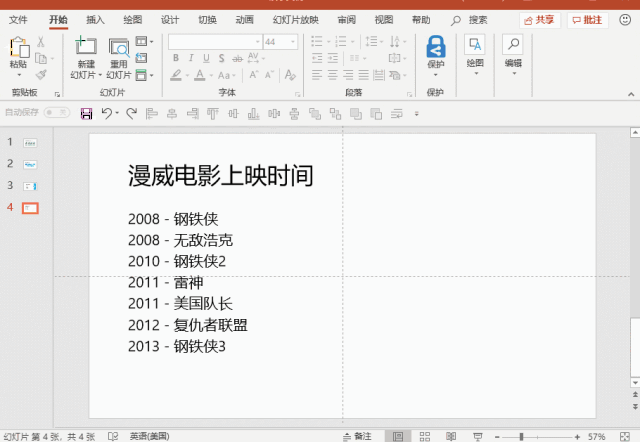Viewport: 640px width, 442px height.
Task: Select slide 2 thumbnail
Action: 30,164
